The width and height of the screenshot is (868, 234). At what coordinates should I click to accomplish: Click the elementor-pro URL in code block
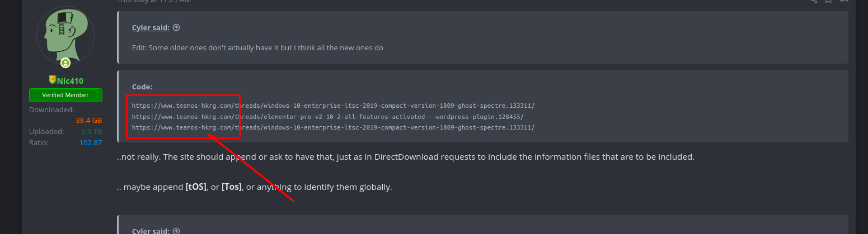(327, 116)
